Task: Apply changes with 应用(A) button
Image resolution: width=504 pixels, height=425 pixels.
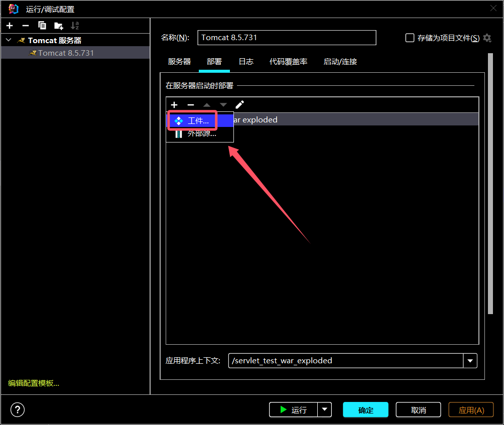Action: coord(471,409)
